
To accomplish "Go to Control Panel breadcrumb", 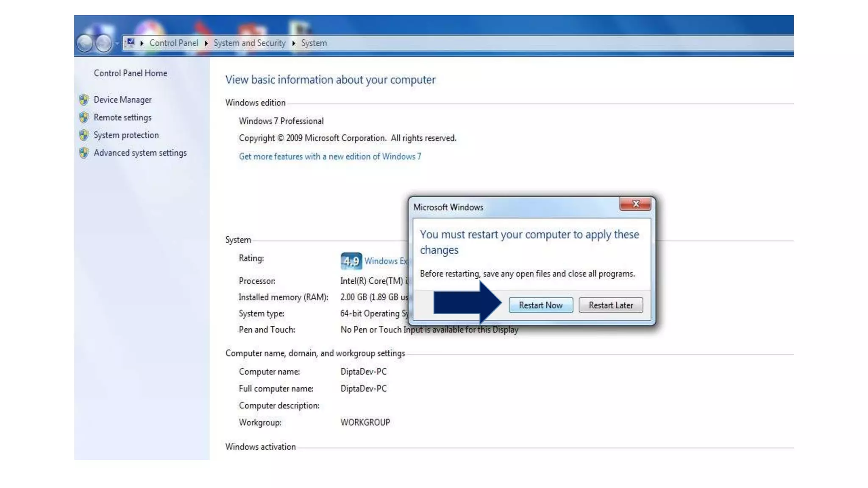I will click(173, 43).
